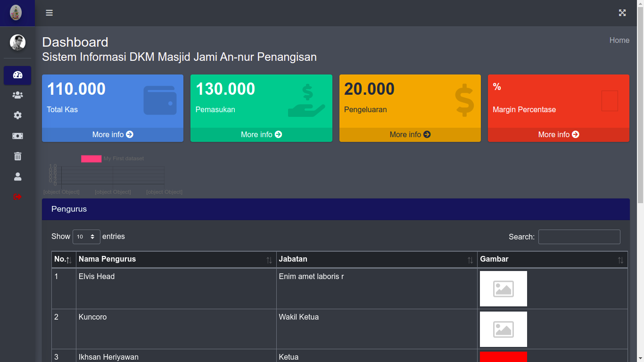Image resolution: width=644 pixels, height=362 pixels.
Task: Open the single user icon page
Action: (x=17, y=176)
